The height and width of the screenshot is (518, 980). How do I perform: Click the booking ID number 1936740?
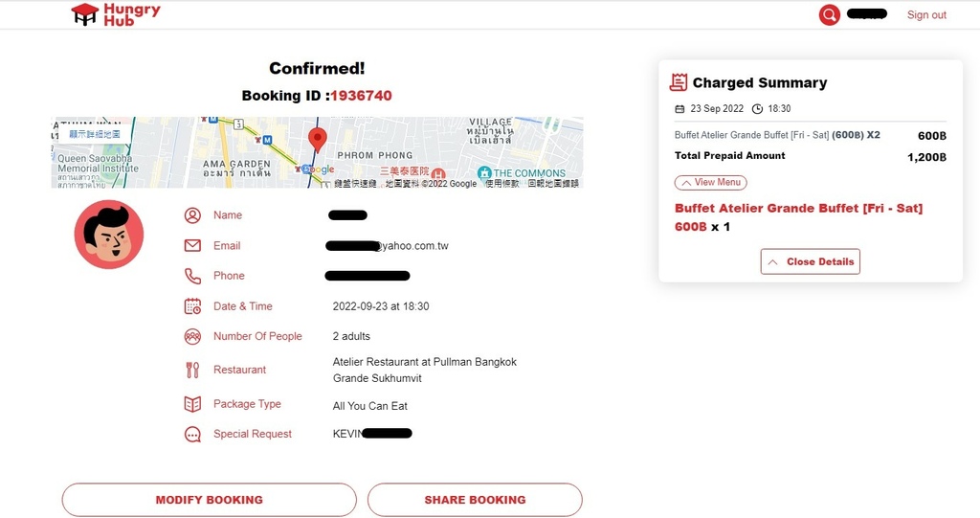361,96
